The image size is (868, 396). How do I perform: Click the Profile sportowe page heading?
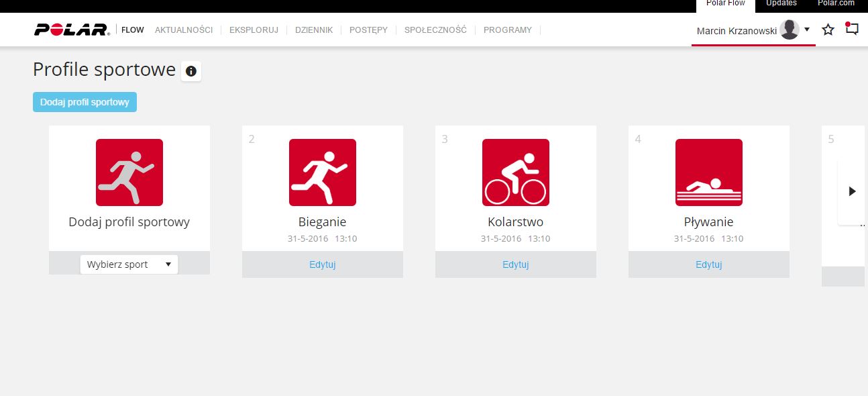(104, 70)
